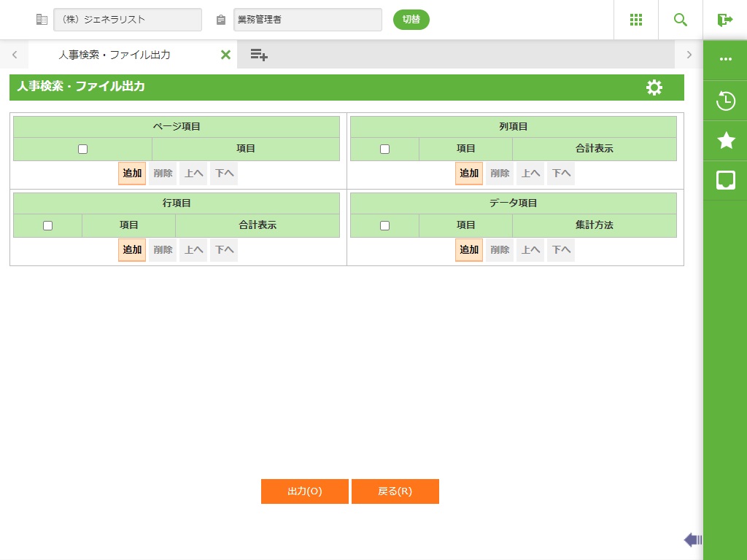This screenshot has height=560, width=747.
Task: Click the search magnifier icon
Action: pos(681,20)
